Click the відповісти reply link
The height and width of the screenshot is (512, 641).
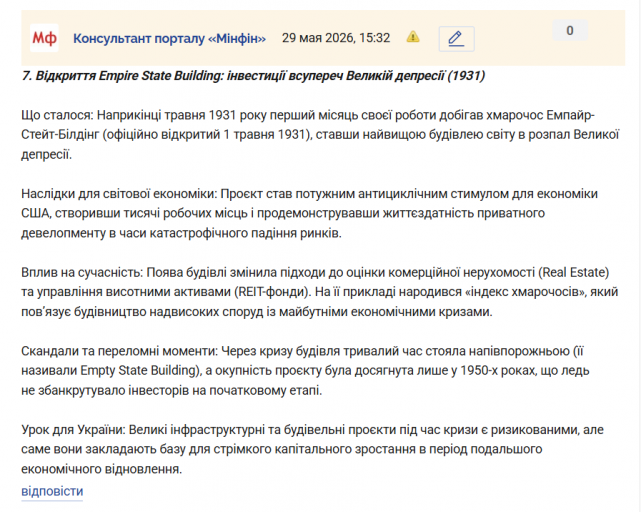coord(52,491)
